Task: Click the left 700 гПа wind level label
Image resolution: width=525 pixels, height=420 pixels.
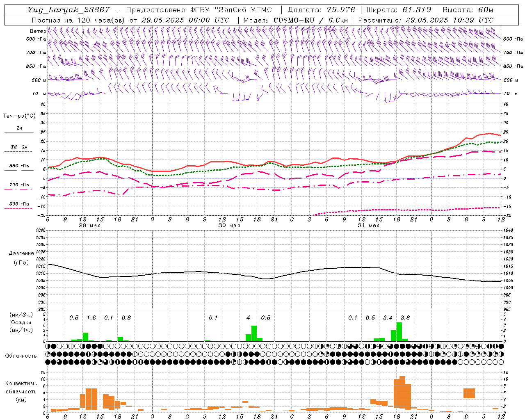Action: coord(36,52)
